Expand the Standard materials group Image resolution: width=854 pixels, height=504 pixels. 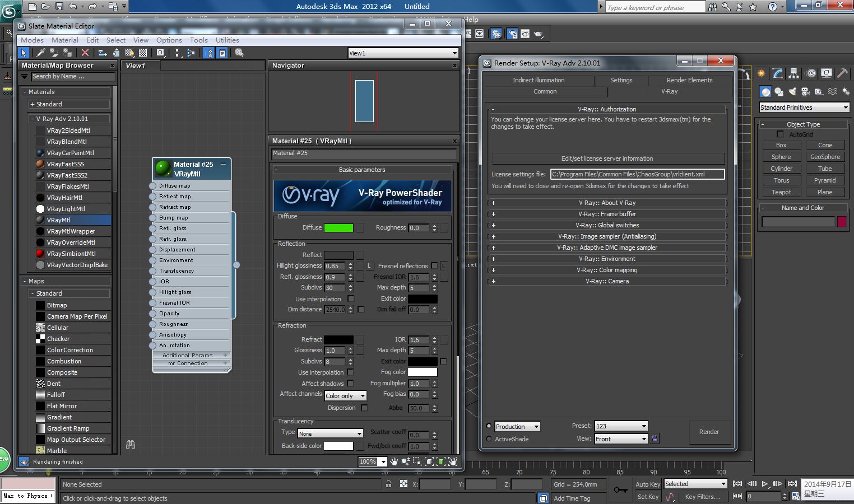[69, 104]
